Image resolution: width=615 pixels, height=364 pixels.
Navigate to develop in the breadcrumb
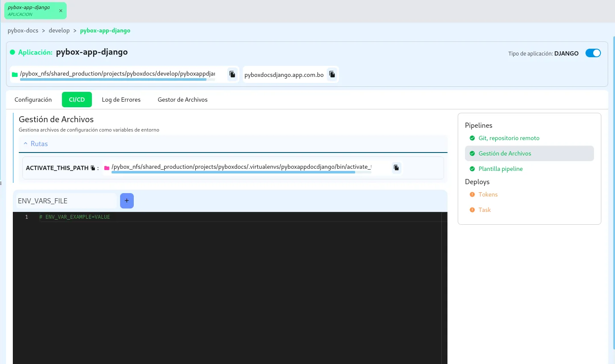[x=59, y=30]
